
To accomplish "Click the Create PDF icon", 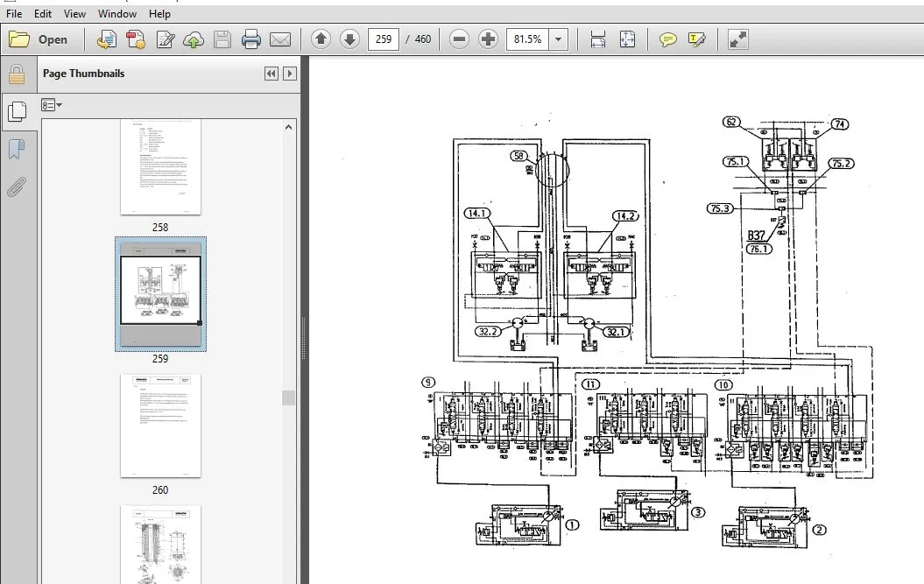I will [136, 39].
